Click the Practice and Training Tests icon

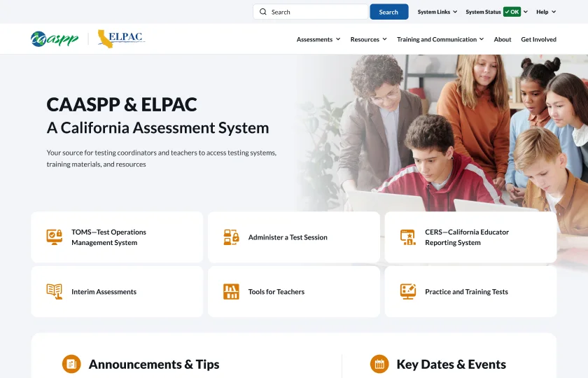click(408, 291)
